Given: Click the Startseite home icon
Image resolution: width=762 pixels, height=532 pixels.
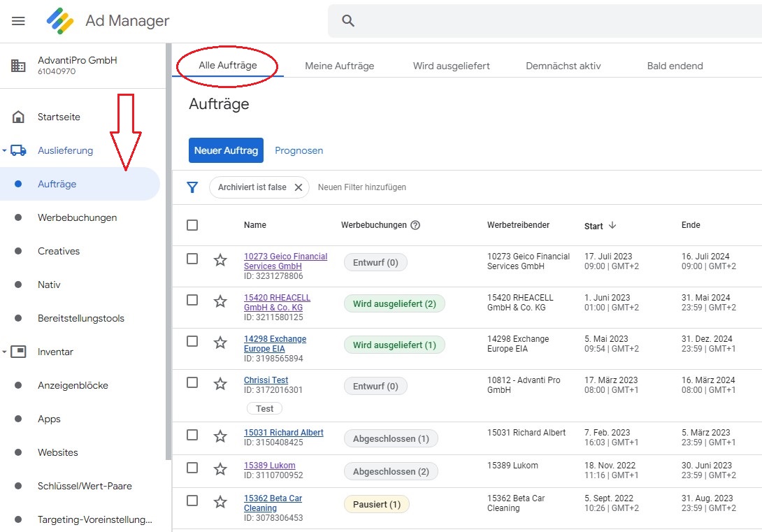Looking at the screenshot, I should click(18, 117).
